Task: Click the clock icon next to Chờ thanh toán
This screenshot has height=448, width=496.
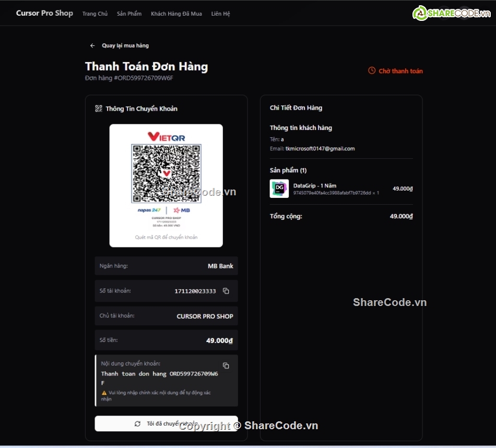Action: (x=371, y=70)
